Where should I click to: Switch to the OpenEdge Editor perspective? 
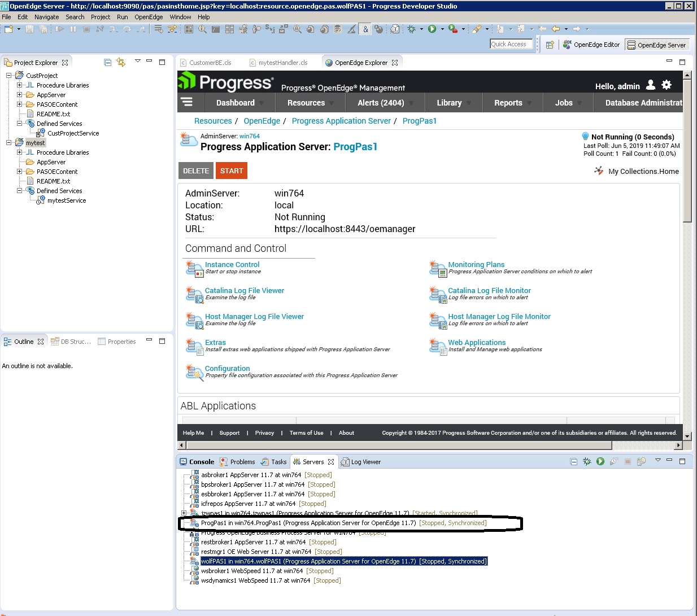point(591,45)
